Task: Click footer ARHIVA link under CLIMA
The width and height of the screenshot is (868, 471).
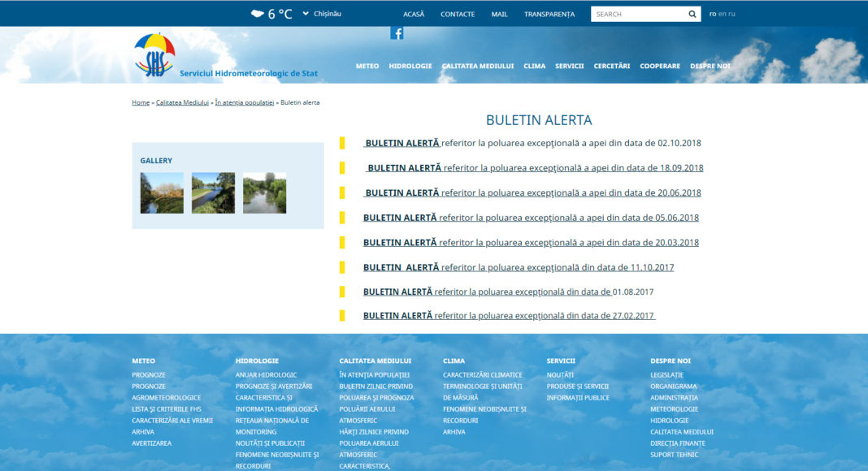Action: pyautogui.click(x=454, y=432)
